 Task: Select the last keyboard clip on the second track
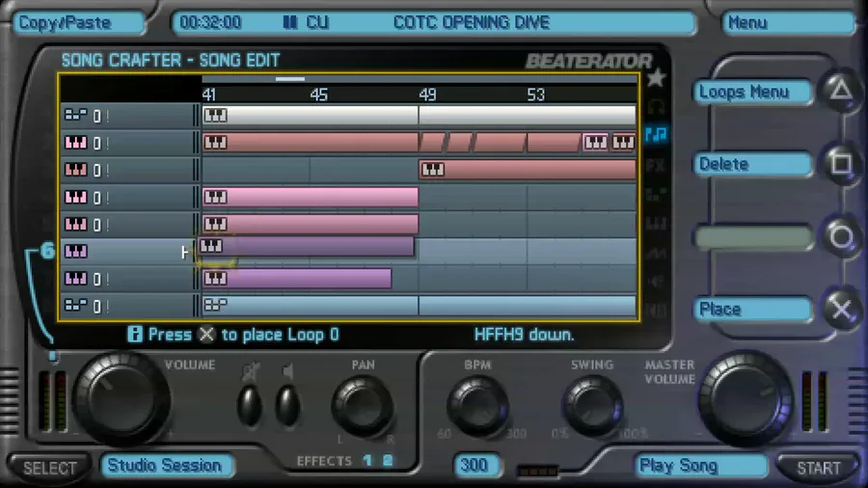623,142
